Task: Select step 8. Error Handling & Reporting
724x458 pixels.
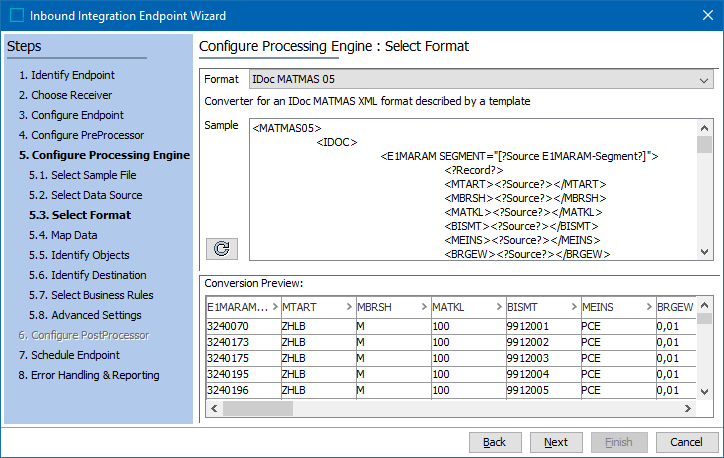Action: click(x=88, y=375)
